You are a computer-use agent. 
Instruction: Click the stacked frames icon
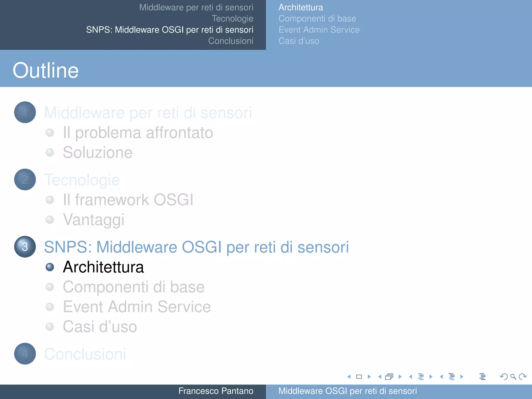point(389,376)
